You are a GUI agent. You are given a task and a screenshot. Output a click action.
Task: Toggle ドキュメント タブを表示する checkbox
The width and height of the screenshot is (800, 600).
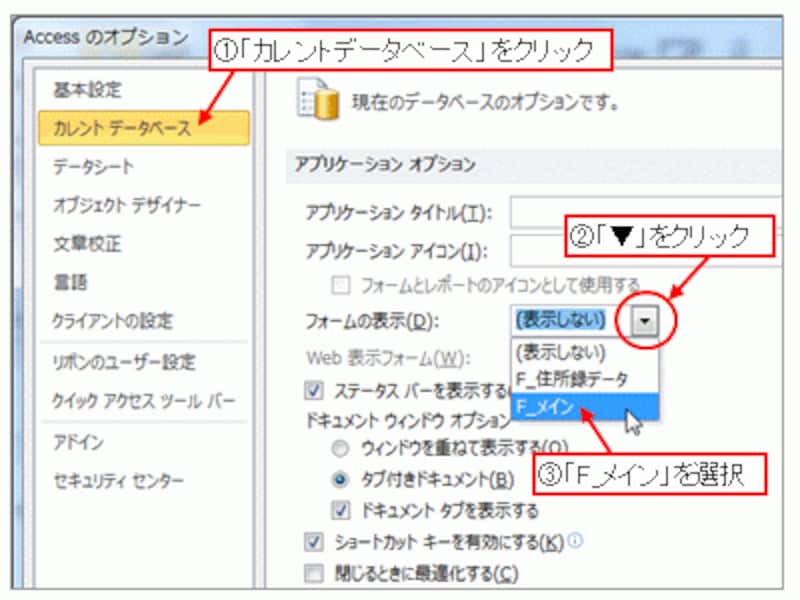pyautogui.click(x=341, y=510)
